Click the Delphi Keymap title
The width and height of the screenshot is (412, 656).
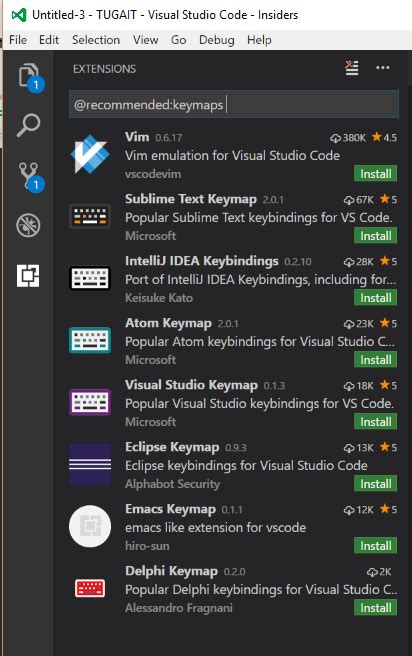(x=171, y=571)
